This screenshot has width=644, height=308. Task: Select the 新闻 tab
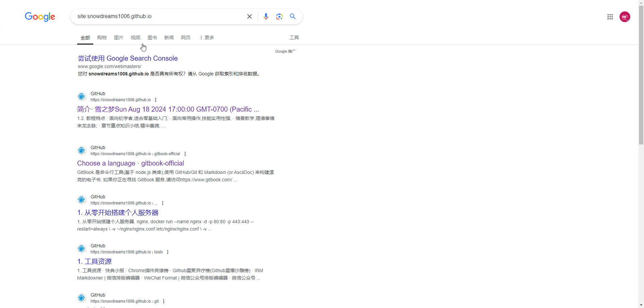click(x=169, y=38)
